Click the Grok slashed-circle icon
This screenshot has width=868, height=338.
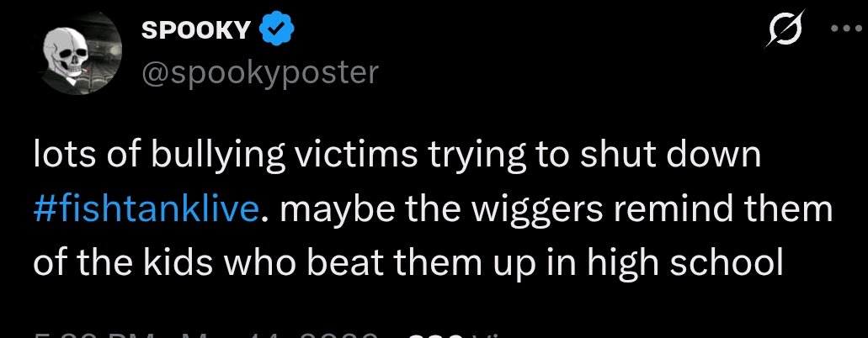pyautogui.click(x=784, y=30)
